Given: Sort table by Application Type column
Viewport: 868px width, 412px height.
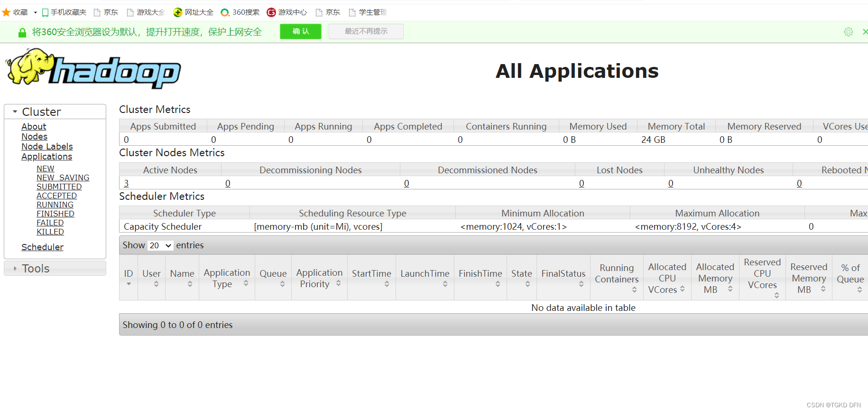Looking at the screenshot, I should (x=246, y=283).
